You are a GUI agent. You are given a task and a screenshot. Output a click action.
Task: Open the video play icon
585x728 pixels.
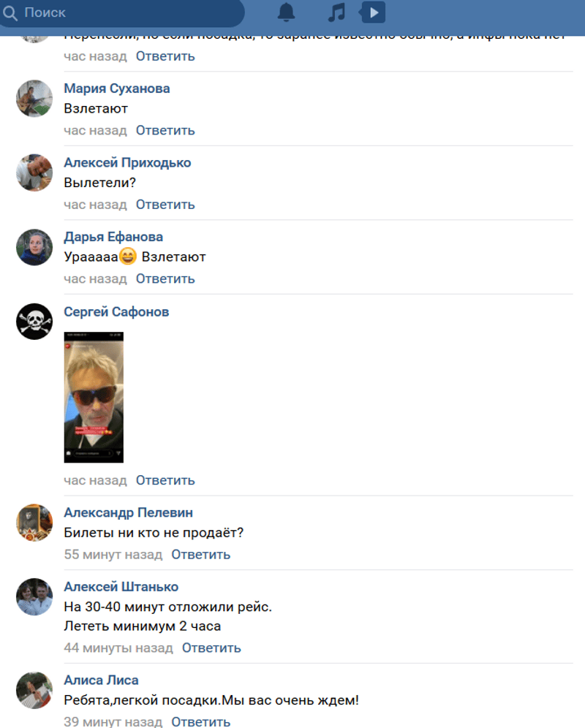pos(373,12)
